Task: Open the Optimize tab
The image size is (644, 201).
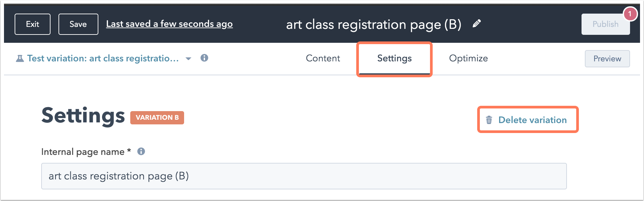Action: coord(469,58)
